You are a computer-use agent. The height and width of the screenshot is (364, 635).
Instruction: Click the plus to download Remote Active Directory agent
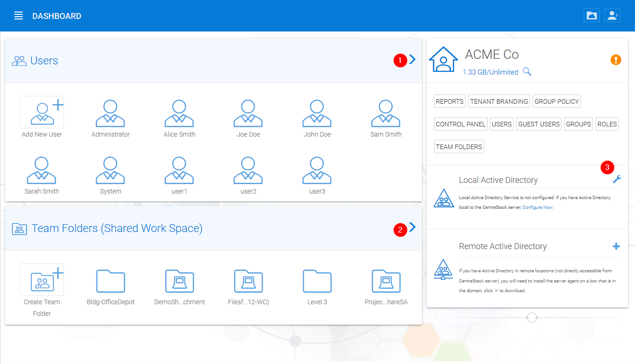click(616, 246)
